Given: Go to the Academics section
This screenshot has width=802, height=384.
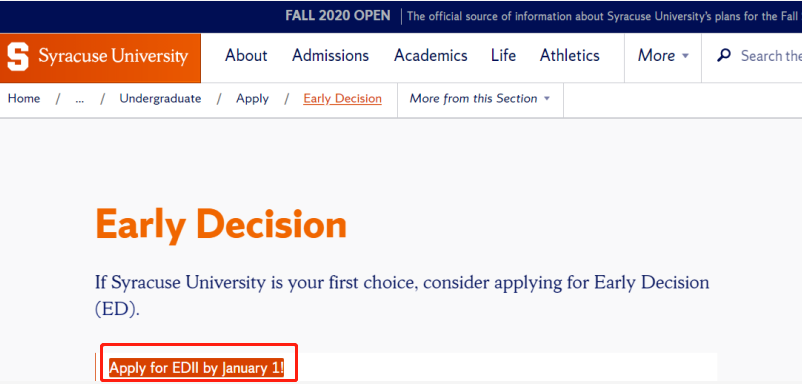Looking at the screenshot, I should [x=431, y=55].
